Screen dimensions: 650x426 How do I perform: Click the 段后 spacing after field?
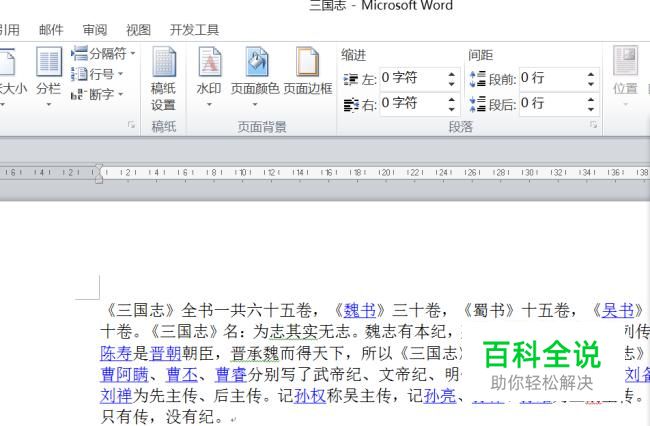(x=552, y=104)
